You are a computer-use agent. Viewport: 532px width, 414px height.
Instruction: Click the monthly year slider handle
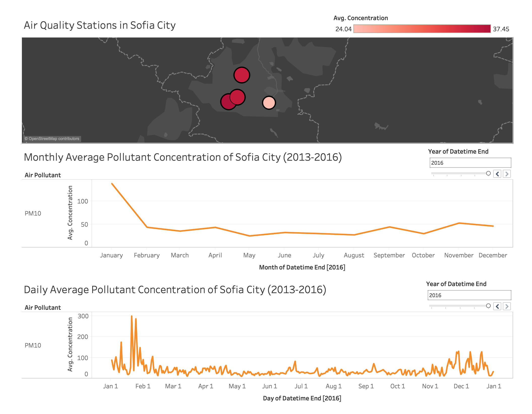pyautogui.click(x=488, y=173)
